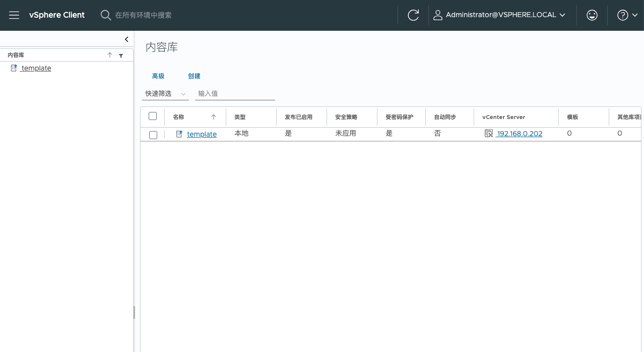Sort by 发布已启用 column header
This screenshot has height=352, width=644.
[x=298, y=117]
